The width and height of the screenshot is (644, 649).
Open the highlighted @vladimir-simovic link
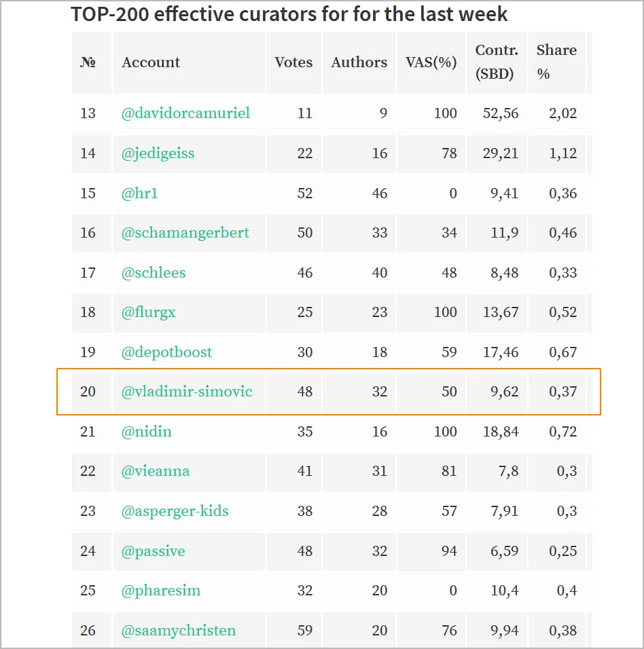187,392
